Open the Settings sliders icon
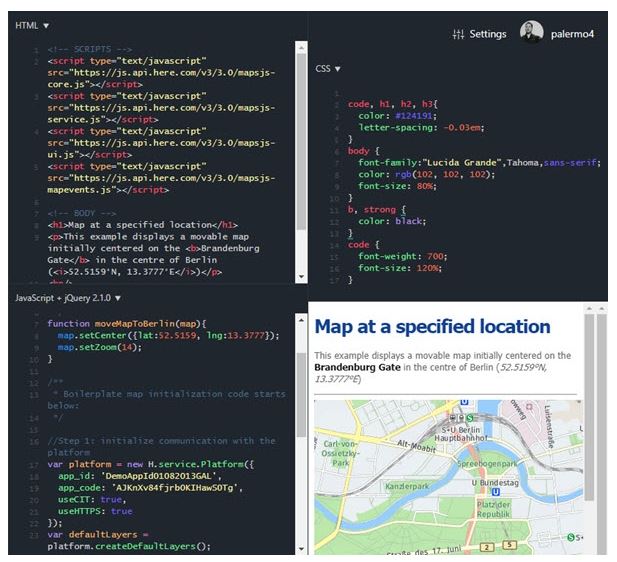Image resolution: width=617 pixels, height=562 pixels. pyautogui.click(x=459, y=34)
